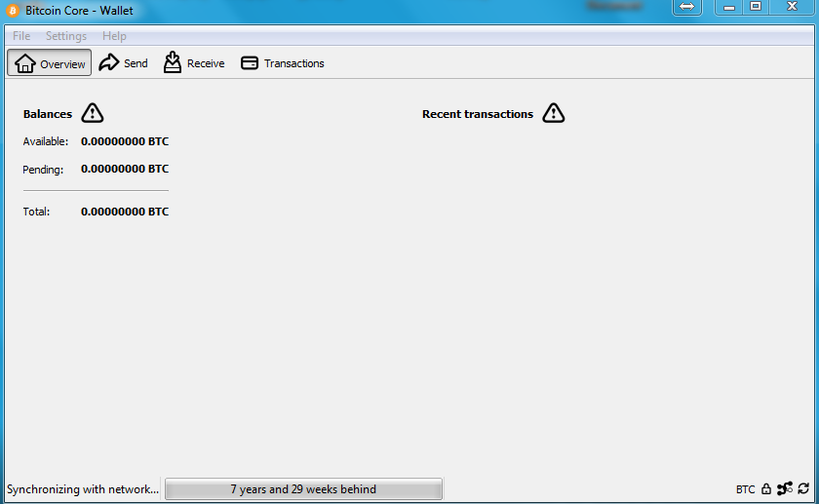
Task: Open the Settings menu
Action: tap(66, 35)
